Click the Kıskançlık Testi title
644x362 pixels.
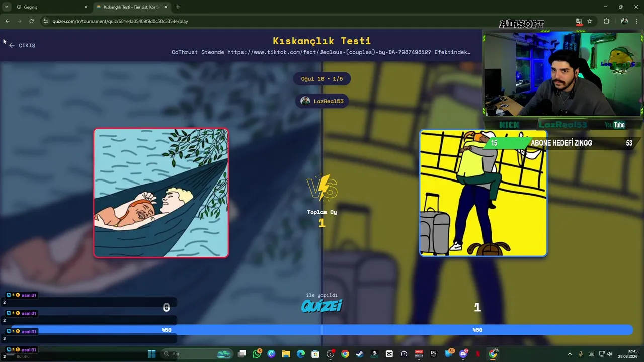click(322, 41)
